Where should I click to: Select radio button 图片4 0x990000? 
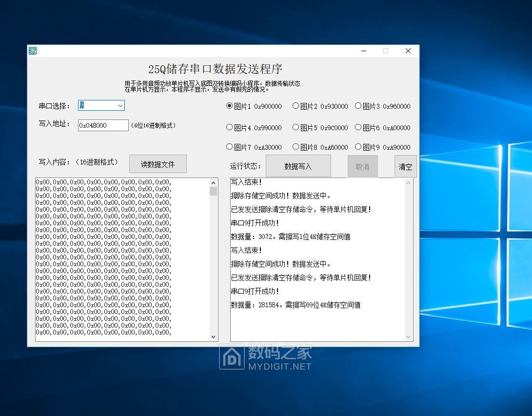pyautogui.click(x=229, y=126)
